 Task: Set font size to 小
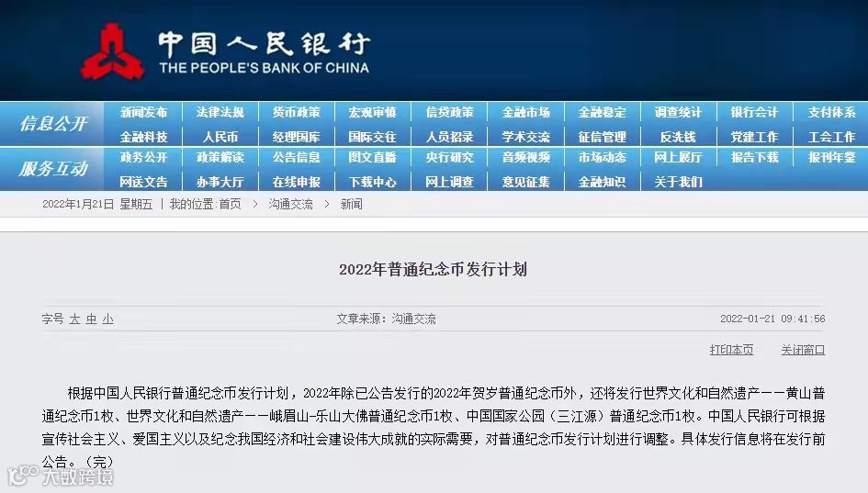tap(108, 319)
